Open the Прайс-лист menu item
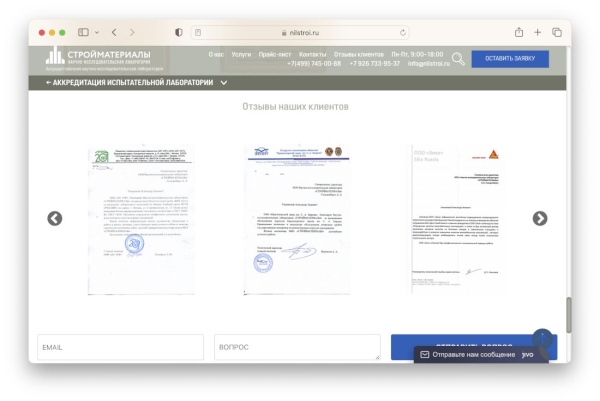The height and width of the screenshot is (401, 600). click(x=275, y=54)
